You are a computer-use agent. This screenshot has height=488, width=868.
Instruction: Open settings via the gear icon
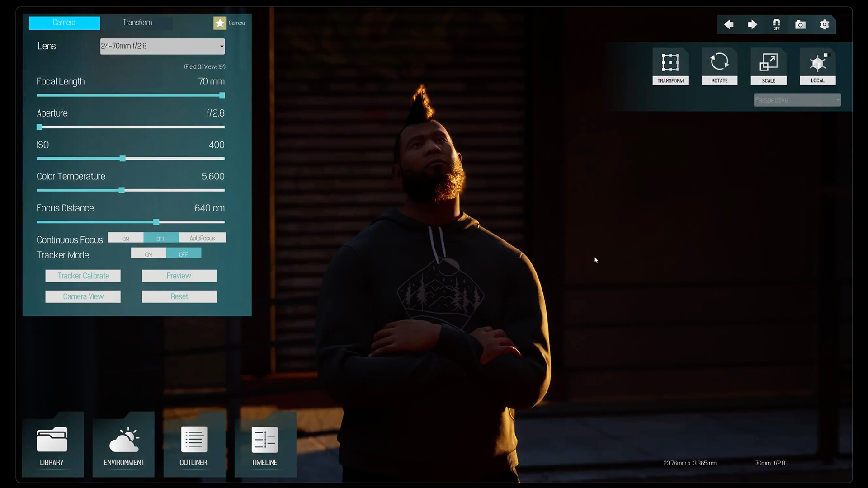[824, 25]
